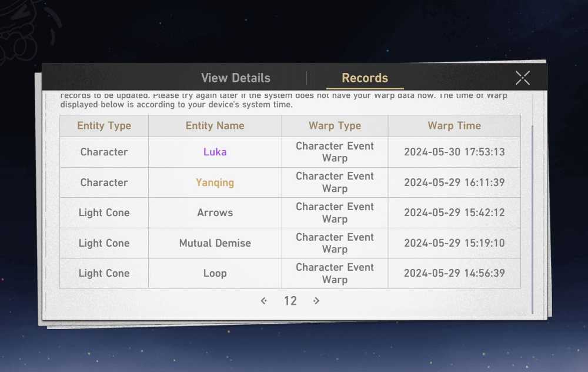Close the warp records window

click(522, 78)
